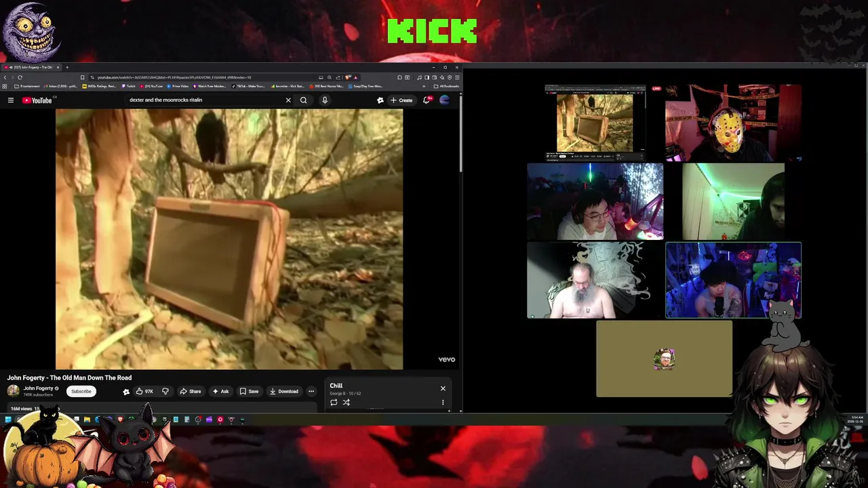The width and height of the screenshot is (868, 488).
Task: Toggle loop playlist in Chill panel
Action: [334, 403]
